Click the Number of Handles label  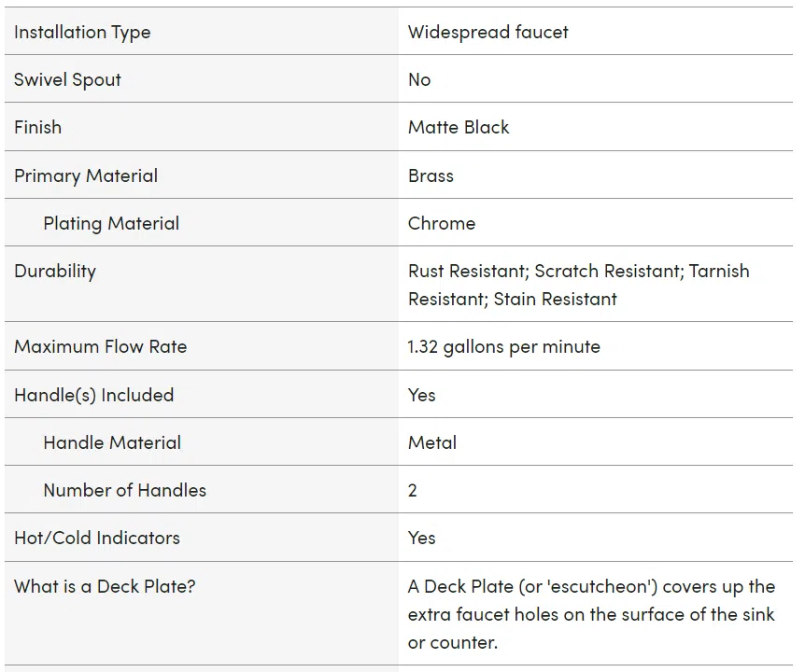pos(125,490)
